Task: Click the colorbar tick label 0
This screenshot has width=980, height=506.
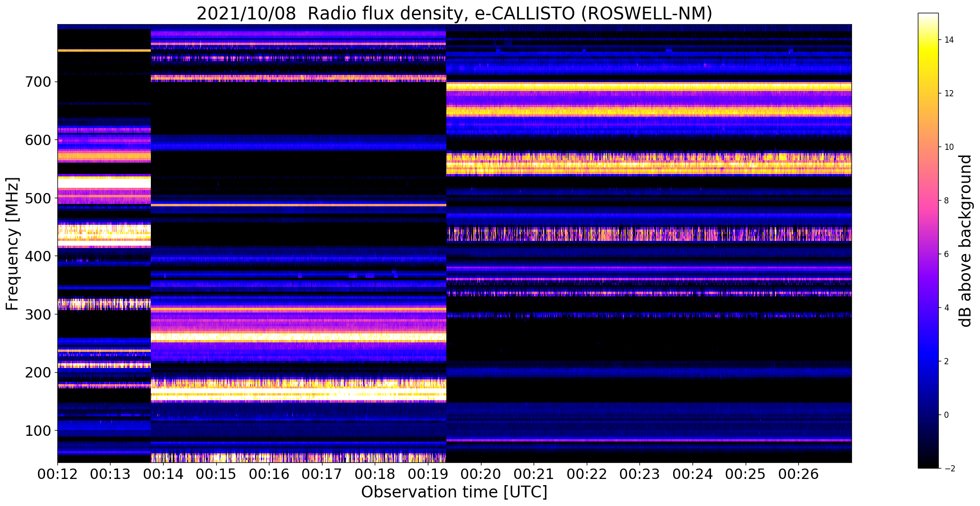Action: 947,415
